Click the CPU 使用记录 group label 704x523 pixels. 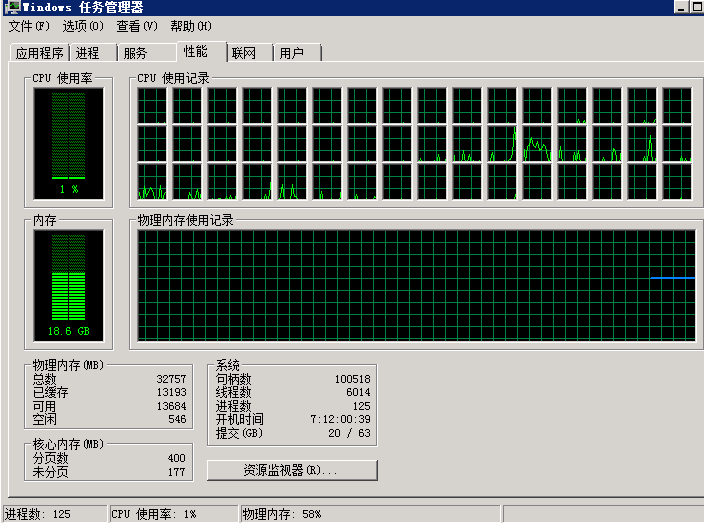[x=173, y=78]
